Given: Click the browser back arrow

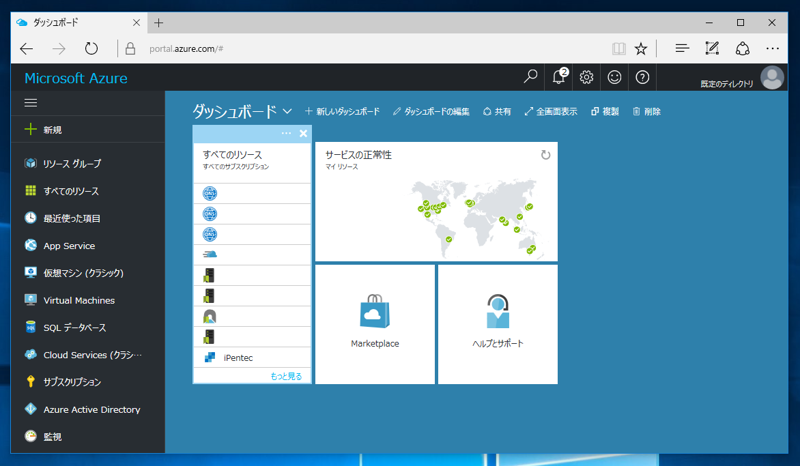Looking at the screenshot, I should (27, 49).
